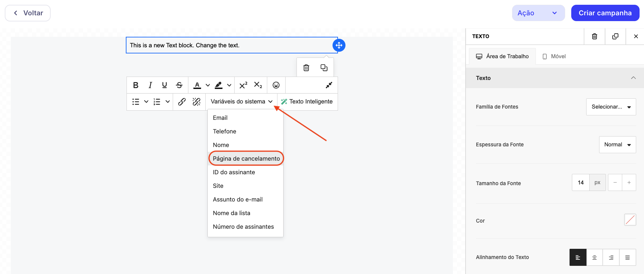Open Espessura da Fonte Normal dropdown
This screenshot has height=274, width=644.
[617, 145]
